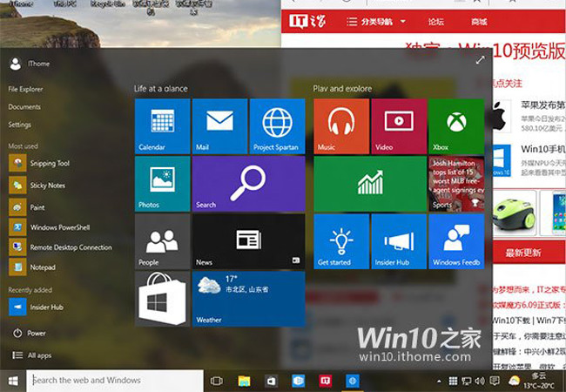Open the Windows 10 news thumbnail in browser
This screenshot has height=392, width=566.
(502, 160)
